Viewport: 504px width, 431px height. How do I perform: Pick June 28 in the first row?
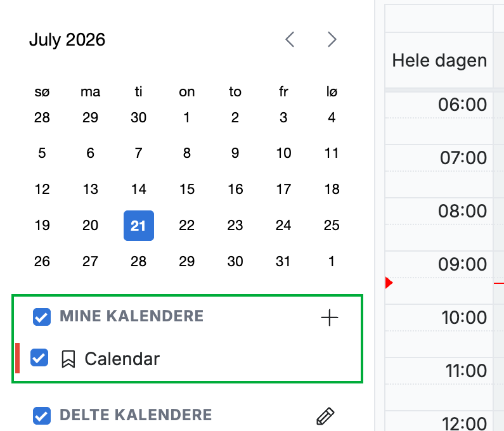(42, 118)
